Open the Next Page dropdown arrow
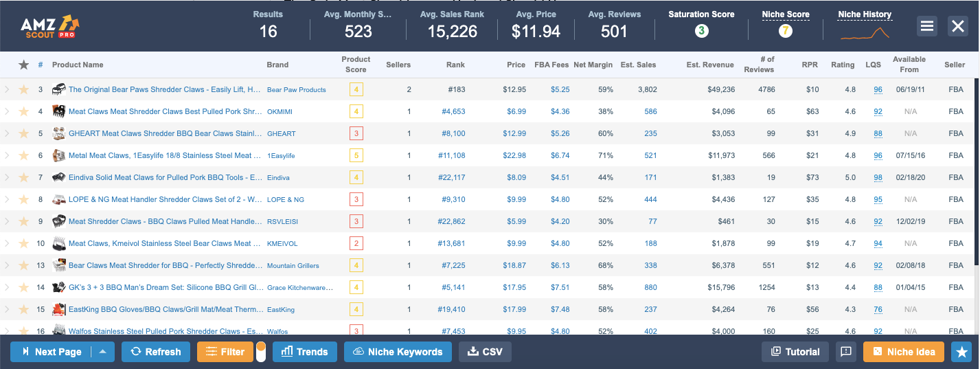Image resolution: width=980 pixels, height=369 pixels. 102,352
